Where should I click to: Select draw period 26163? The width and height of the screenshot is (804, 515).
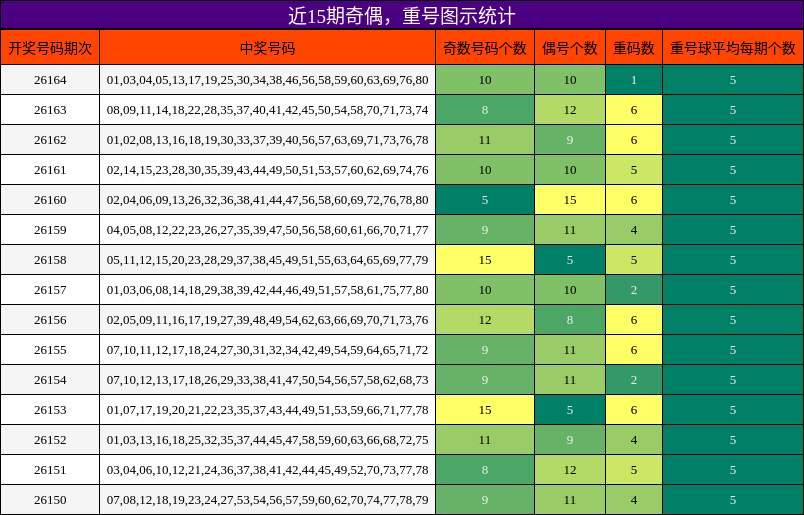[50, 110]
